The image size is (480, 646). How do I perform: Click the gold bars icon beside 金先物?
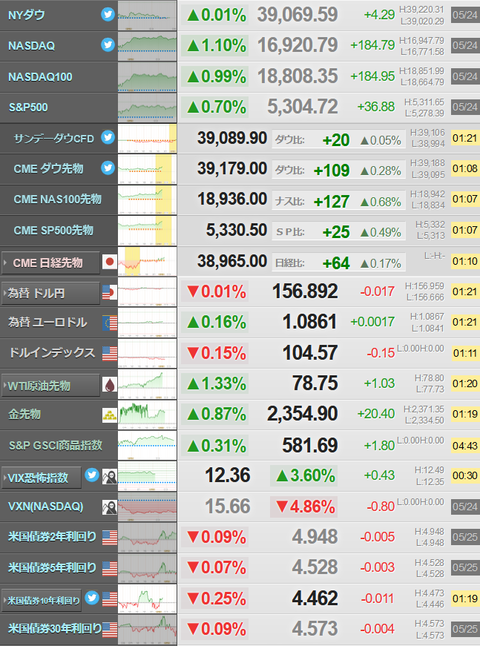110,415
